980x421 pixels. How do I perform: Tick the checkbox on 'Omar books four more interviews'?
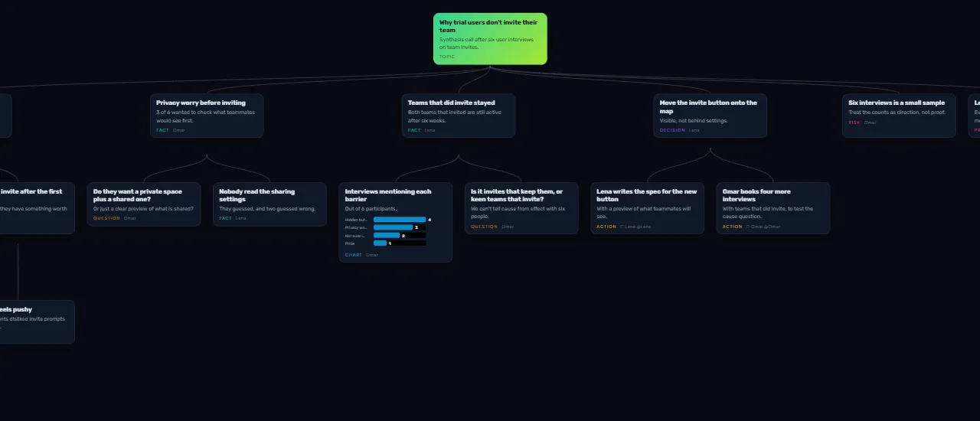748,227
